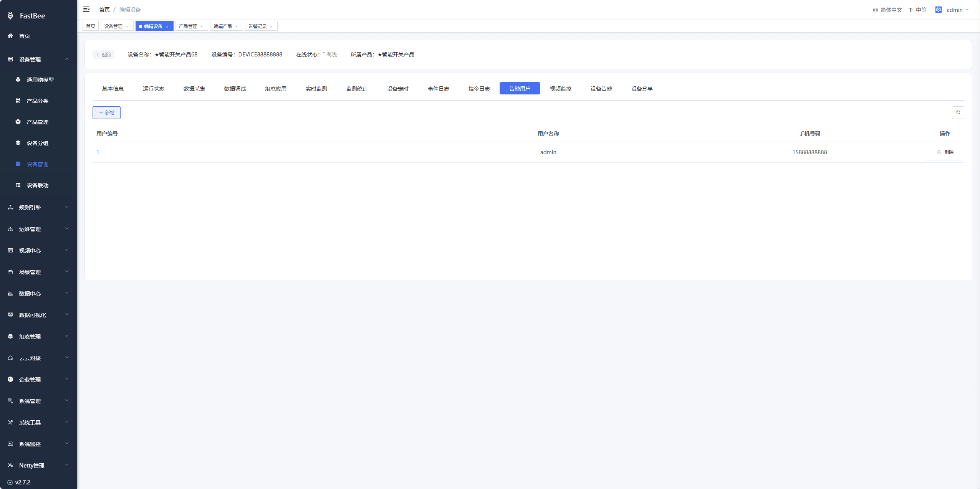Open the 设备管理 page tag

click(x=113, y=26)
